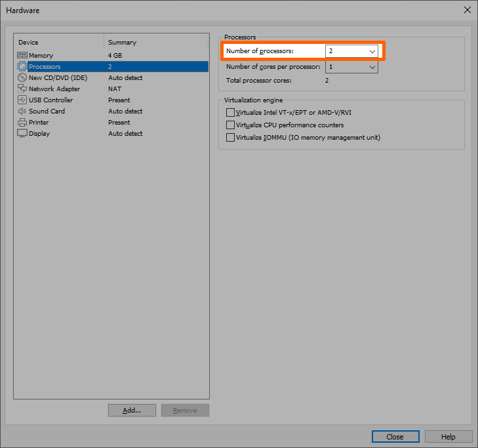Open Help for hardware settings

pos(448,437)
